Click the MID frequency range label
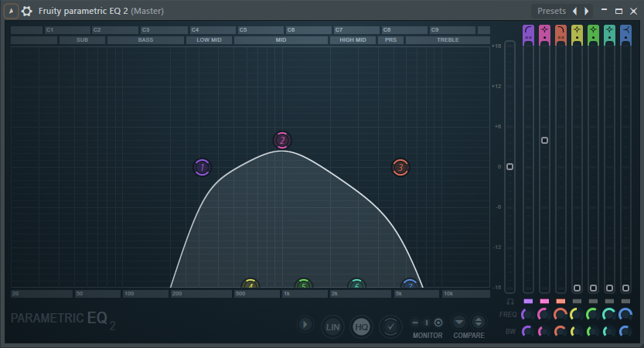Image resolution: width=644 pixels, height=348 pixels. 281,39
